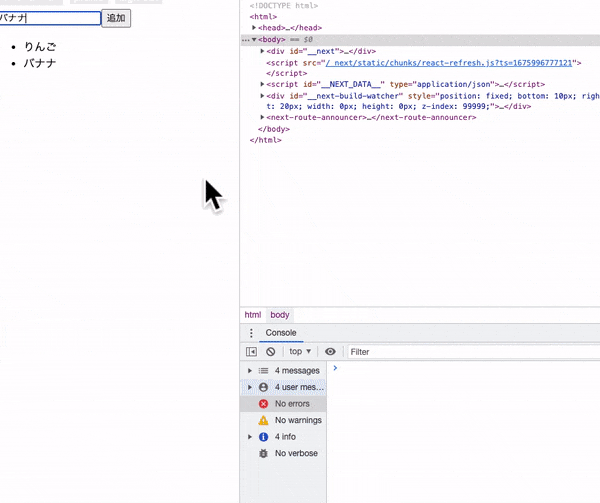Select the No verbose filter row
Screen dimensions: 600x503
(284, 453)
